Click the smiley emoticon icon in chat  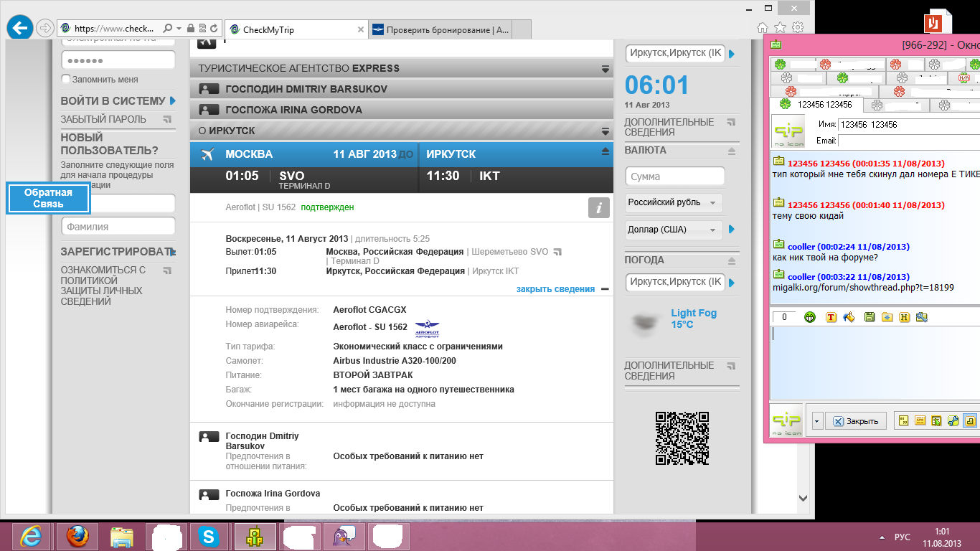[x=810, y=317]
